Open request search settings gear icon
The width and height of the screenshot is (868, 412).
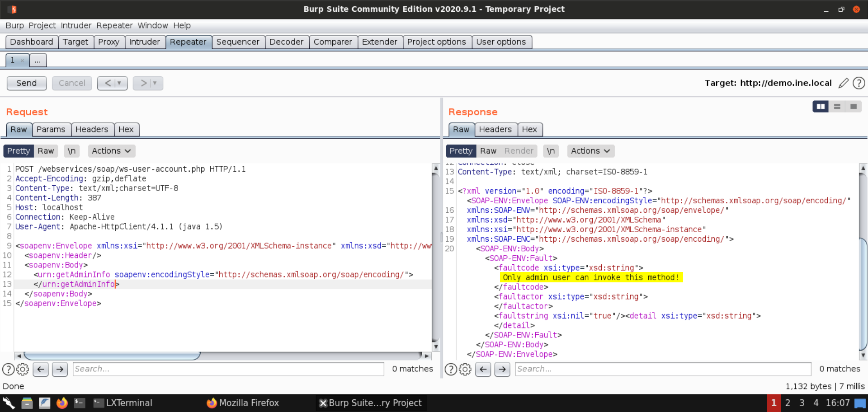coord(23,369)
